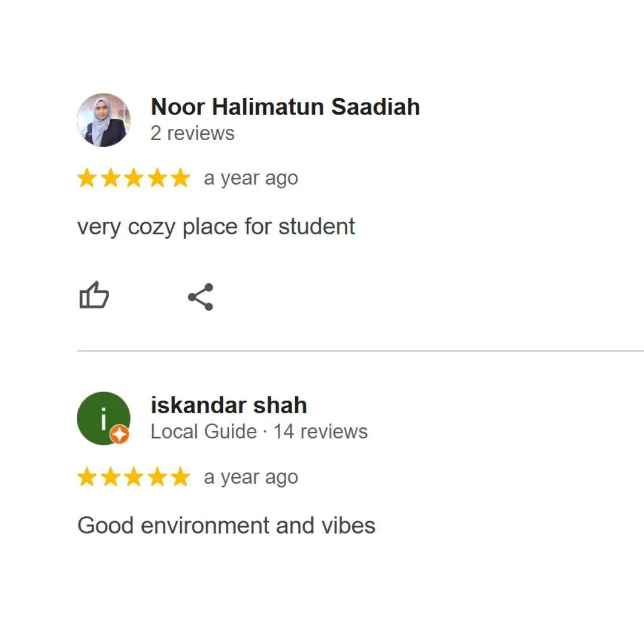Click the first star in Noor's rating
Image resolution: width=644 pixels, height=644 pixels.
pos(87,178)
